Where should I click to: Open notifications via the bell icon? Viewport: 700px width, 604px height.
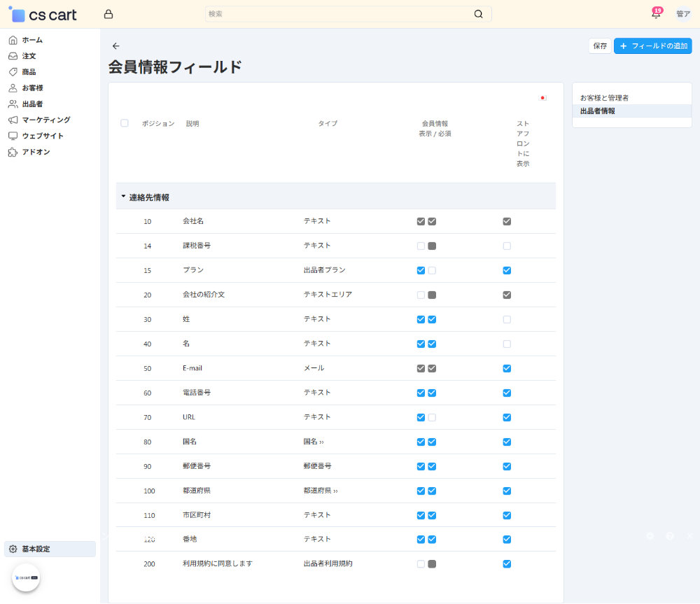tap(656, 13)
